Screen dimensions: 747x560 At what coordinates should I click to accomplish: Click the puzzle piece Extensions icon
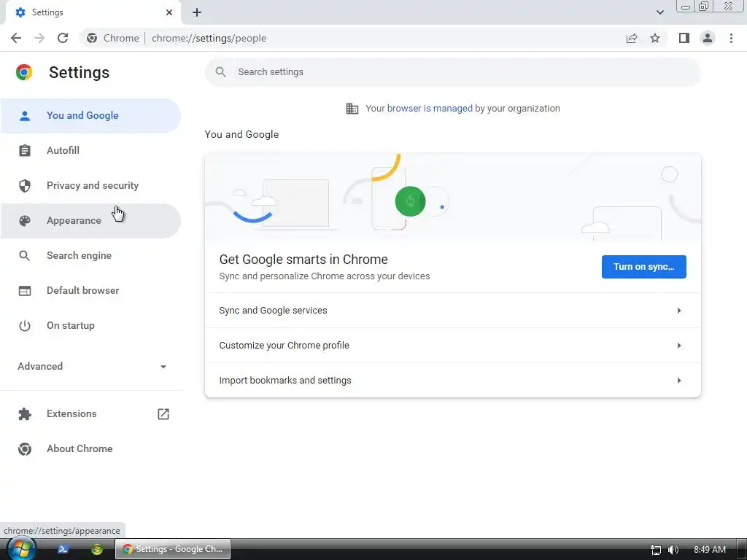coord(24,414)
